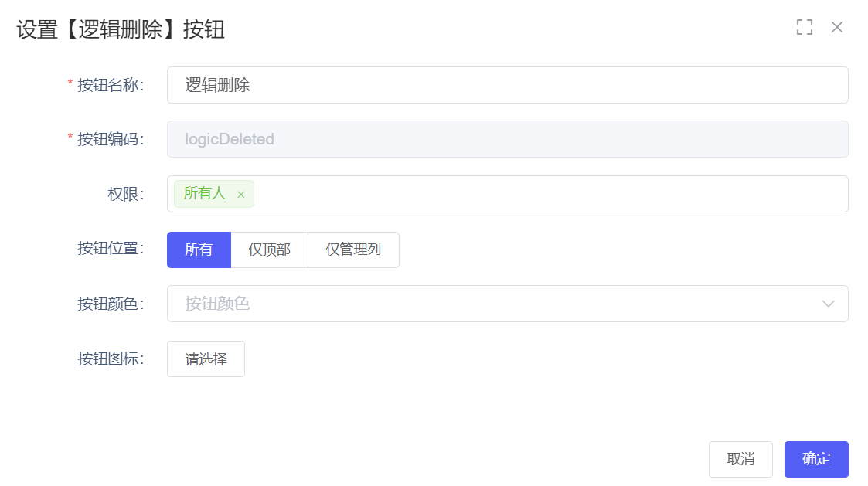Viewport: 868px width, 486px height.
Task: Click the disabled logicDeleted code field
Action: coord(507,139)
